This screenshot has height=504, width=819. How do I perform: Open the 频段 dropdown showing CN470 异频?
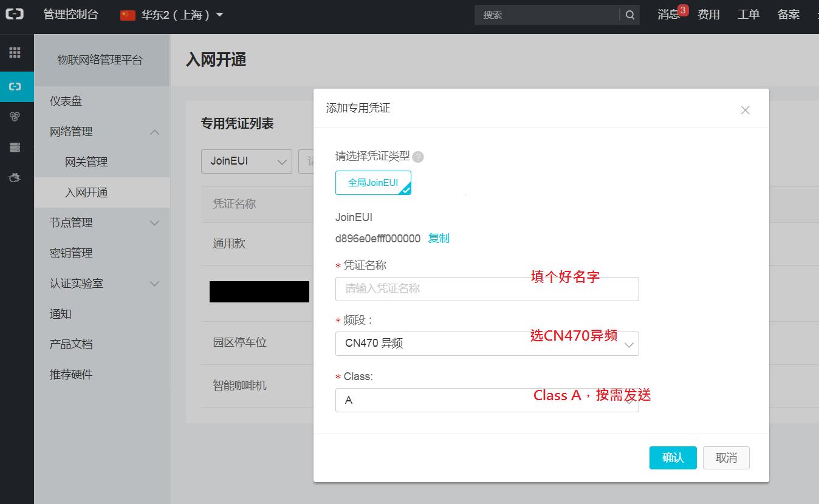click(486, 344)
